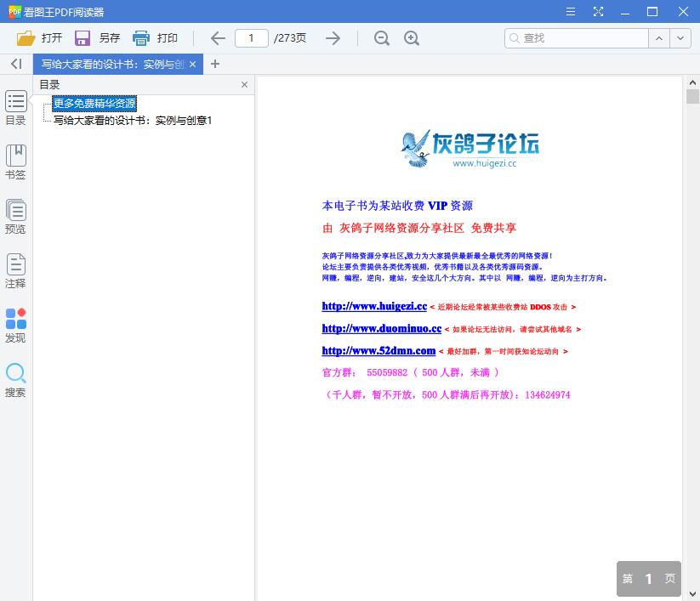The image size is (700, 601).
Task: Click the /273页 total pages label
Action: [x=290, y=38]
